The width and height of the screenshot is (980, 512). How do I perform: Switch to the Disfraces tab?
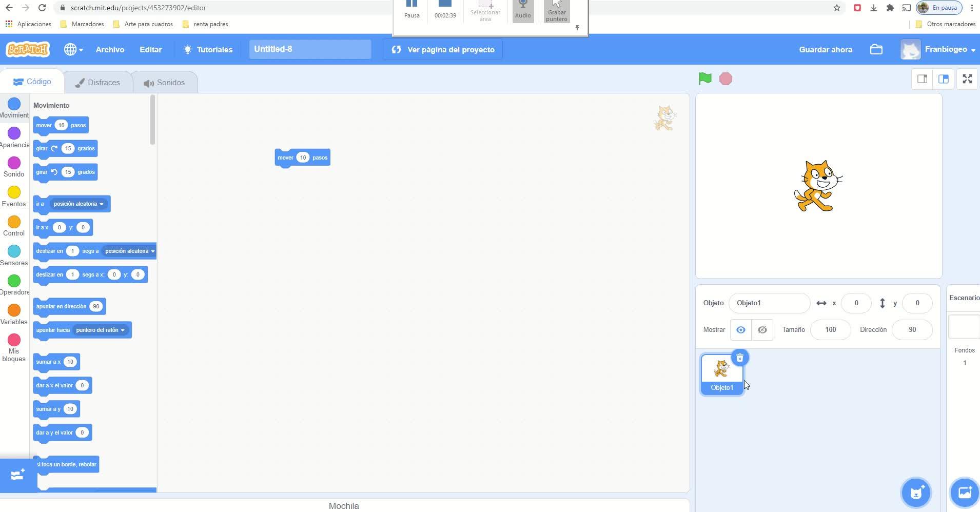tap(97, 82)
